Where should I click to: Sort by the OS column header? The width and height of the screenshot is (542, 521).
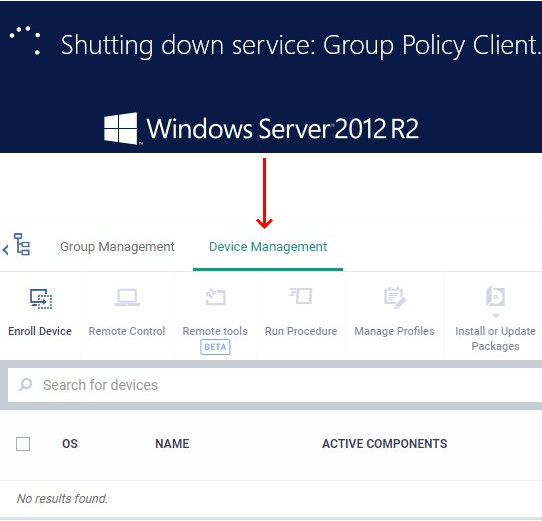click(70, 444)
